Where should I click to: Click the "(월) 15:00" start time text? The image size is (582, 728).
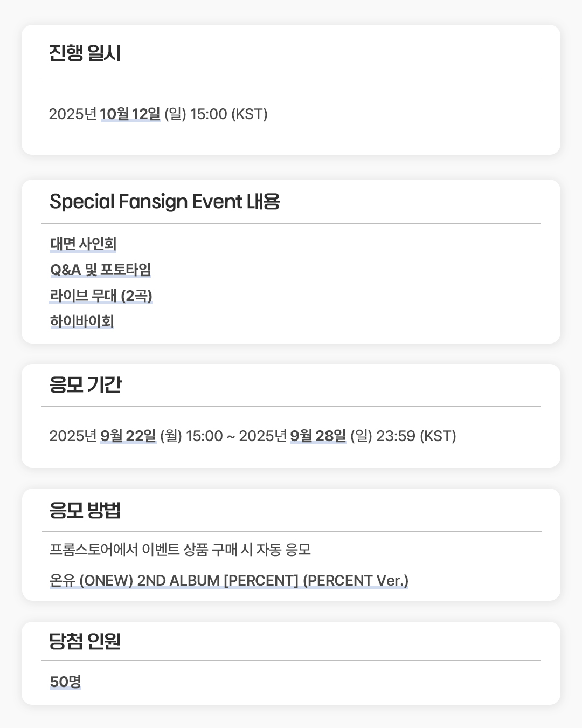tap(191, 436)
